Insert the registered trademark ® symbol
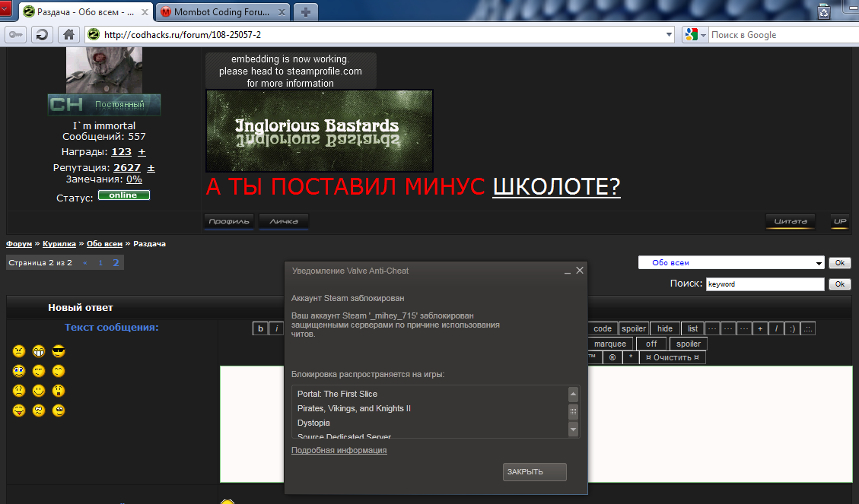The height and width of the screenshot is (504, 859). (x=612, y=357)
